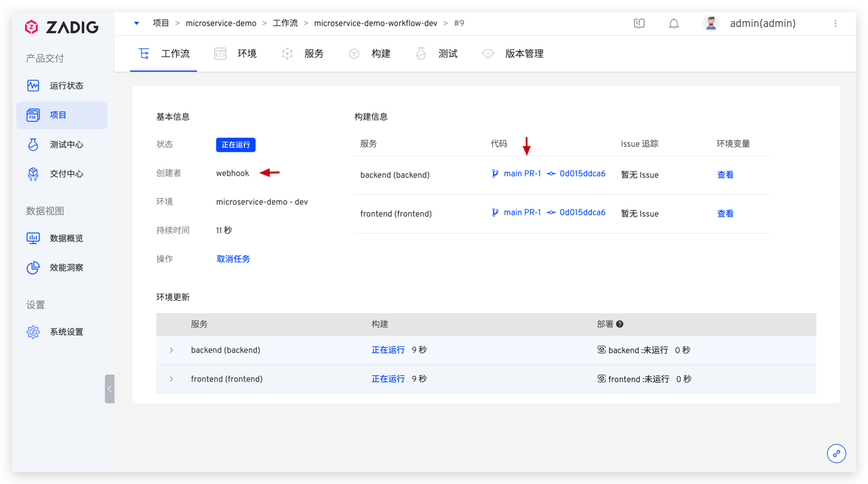The height and width of the screenshot is (484, 868).
Task: Expand the frontend (frontend) environment update row
Action: [x=172, y=380]
